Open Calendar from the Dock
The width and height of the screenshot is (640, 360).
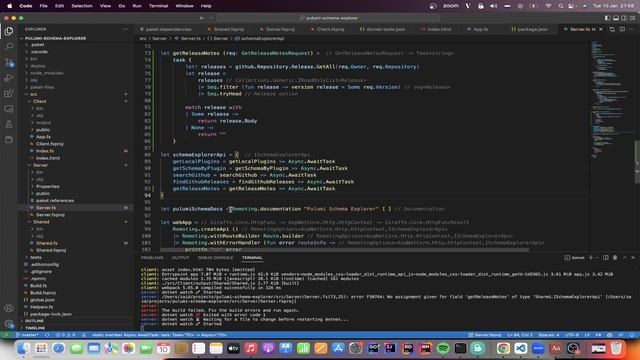[x=163, y=348]
